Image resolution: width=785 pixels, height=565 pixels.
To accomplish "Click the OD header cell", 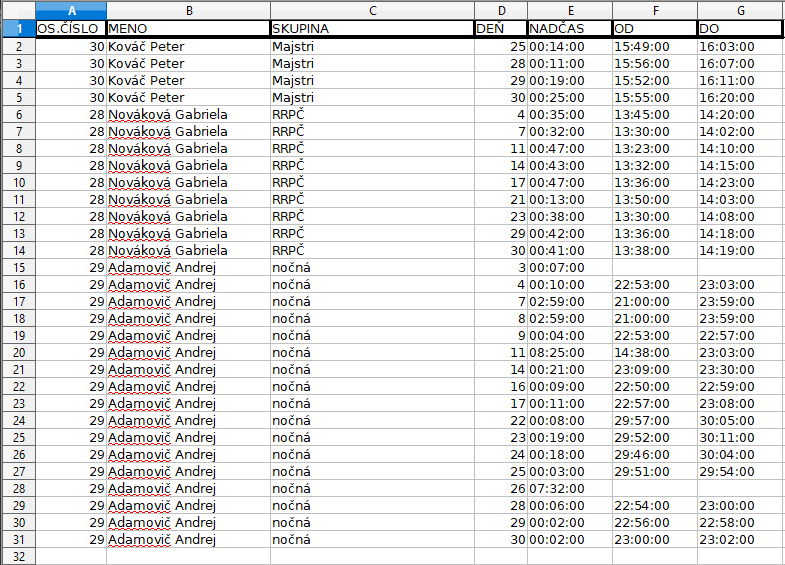I will [x=655, y=29].
